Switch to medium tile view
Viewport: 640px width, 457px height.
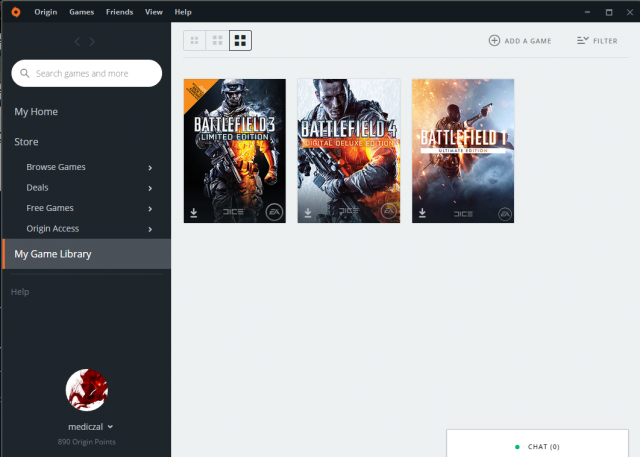point(218,40)
